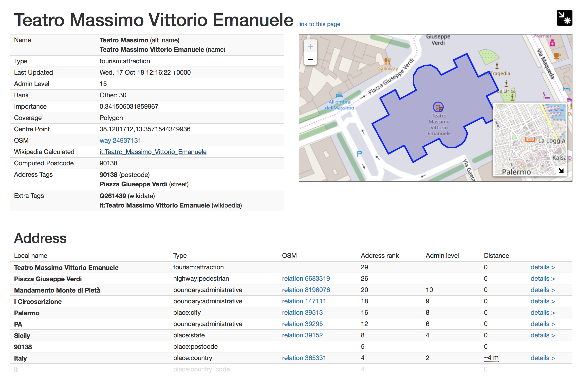The height and width of the screenshot is (383, 588).
Task: Open details for PA row
Action: coord(543,324)
